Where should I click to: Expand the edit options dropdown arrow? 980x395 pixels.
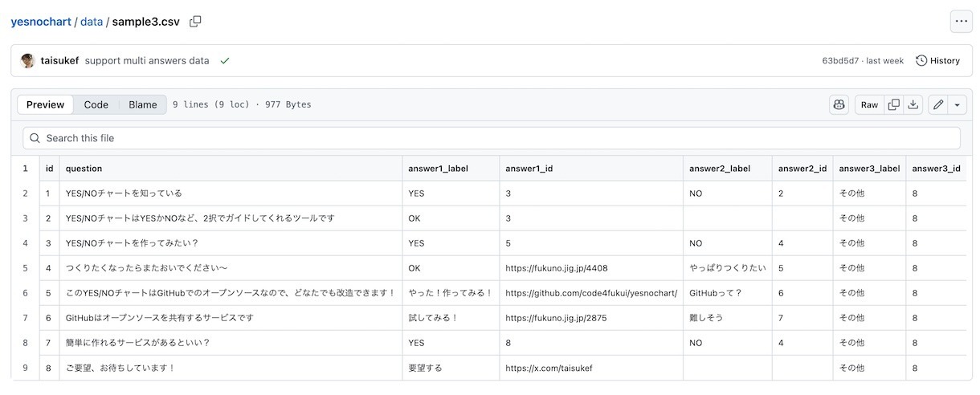coord(957,105)
